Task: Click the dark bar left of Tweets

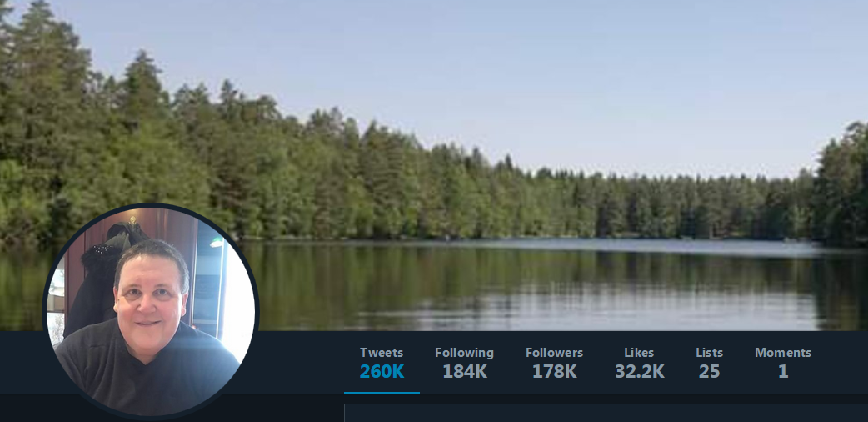Action: click(x=302, y=363)
